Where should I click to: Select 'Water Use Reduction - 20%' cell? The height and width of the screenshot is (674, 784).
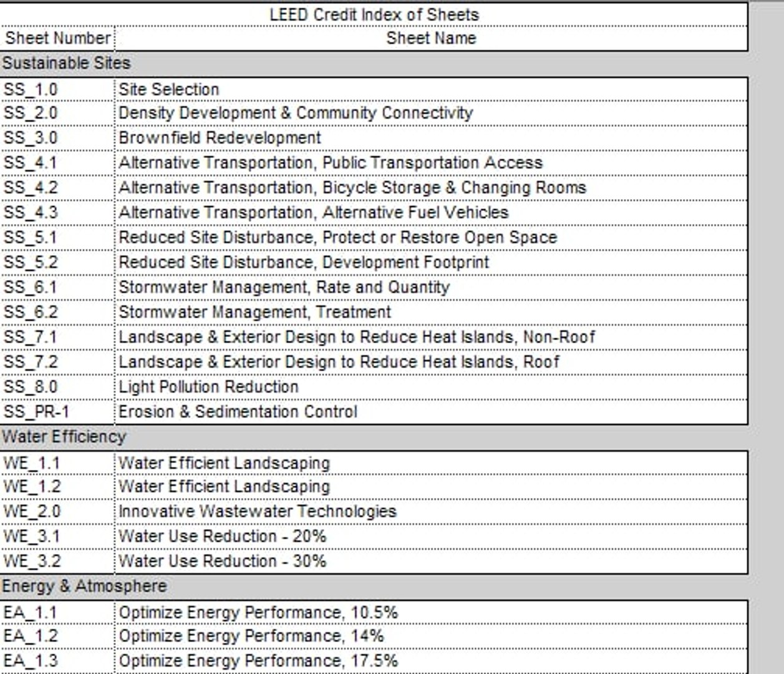[432, 537]
